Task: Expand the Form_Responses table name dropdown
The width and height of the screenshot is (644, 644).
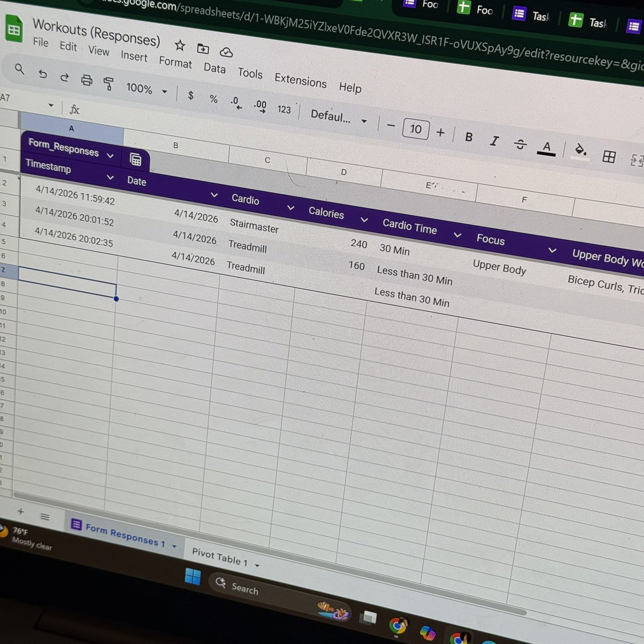Action: coord(110,156)
